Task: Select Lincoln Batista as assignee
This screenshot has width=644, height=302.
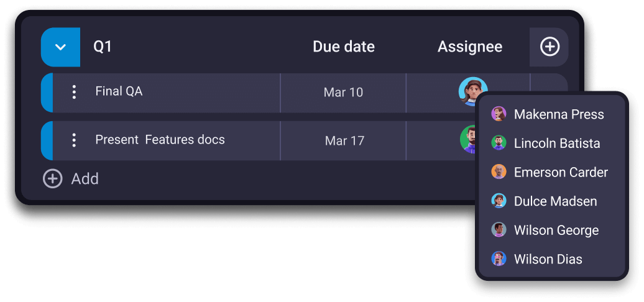Action: (x=556, y=144)
